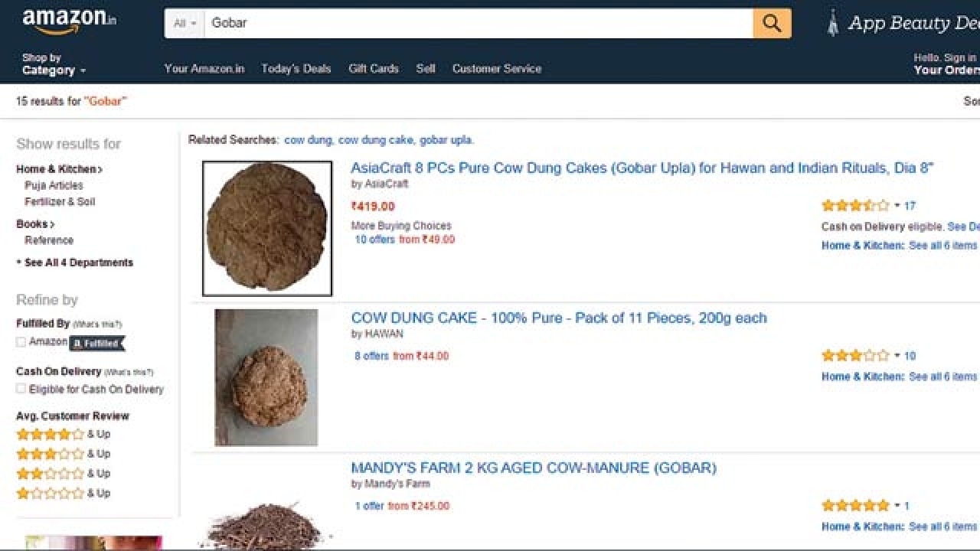Open Today's Deals in navigation
980x551 pixels.
(296, 69)
